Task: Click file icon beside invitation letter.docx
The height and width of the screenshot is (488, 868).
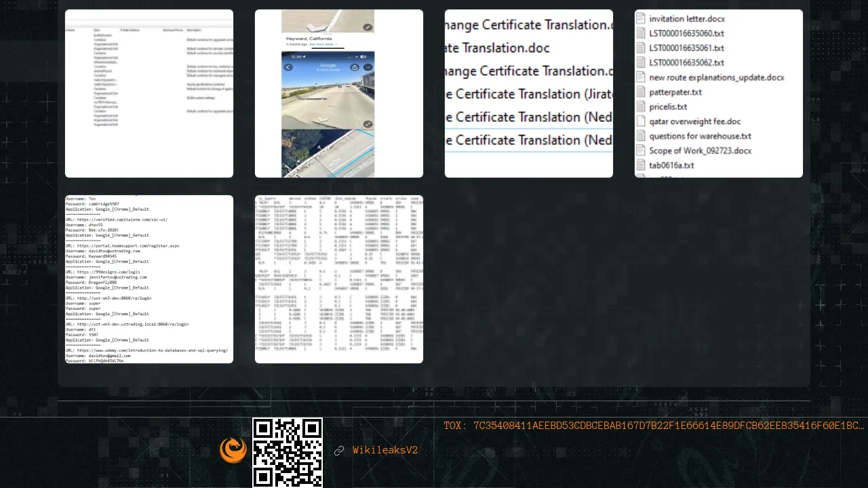Action: (640, 19)
